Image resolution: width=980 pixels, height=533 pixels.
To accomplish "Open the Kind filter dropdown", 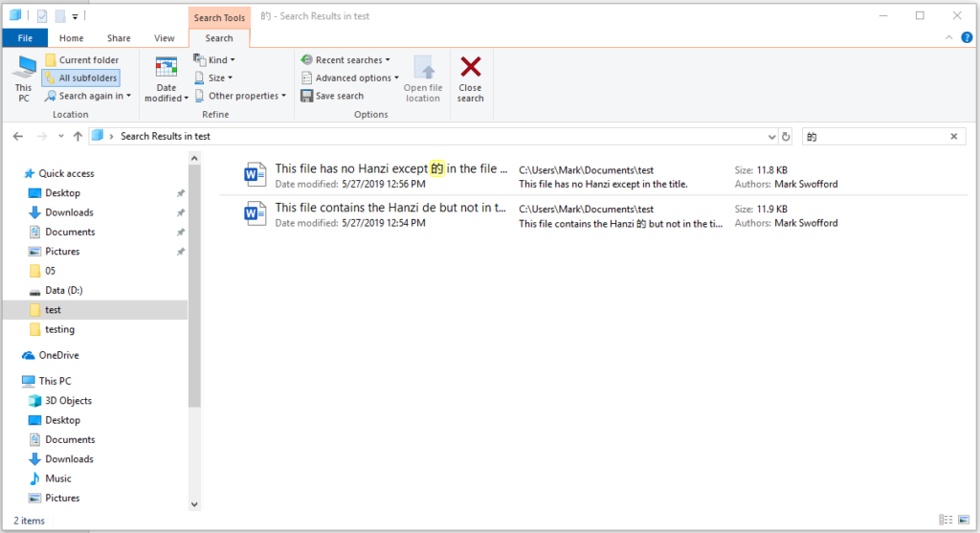I will point(214,60).
